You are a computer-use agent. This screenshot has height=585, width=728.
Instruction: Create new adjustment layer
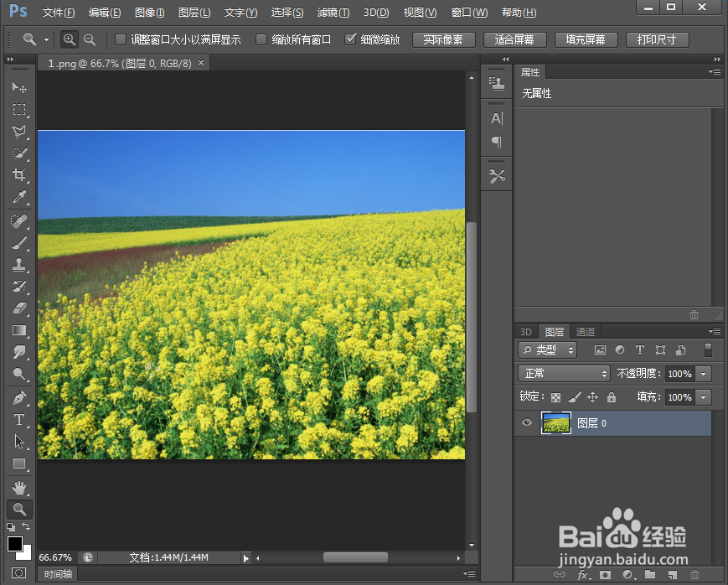click(627, 575)
